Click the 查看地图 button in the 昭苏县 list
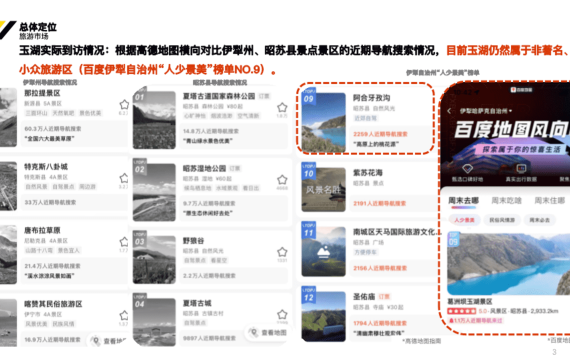Screen dimensions: 570x360 pos(268,333)
